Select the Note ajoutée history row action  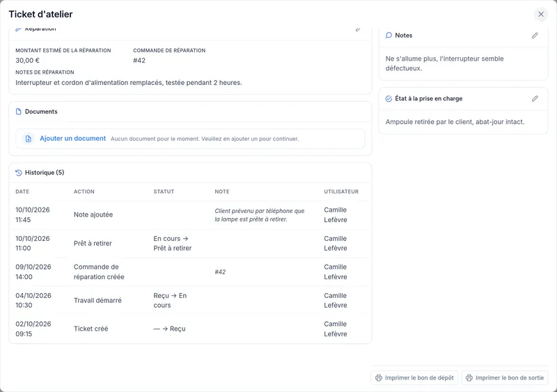(93, 214)
